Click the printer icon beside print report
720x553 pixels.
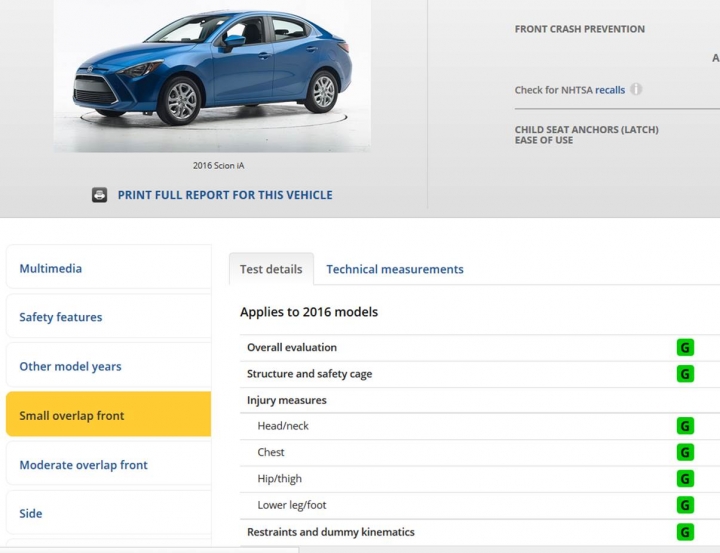[99, 195]
